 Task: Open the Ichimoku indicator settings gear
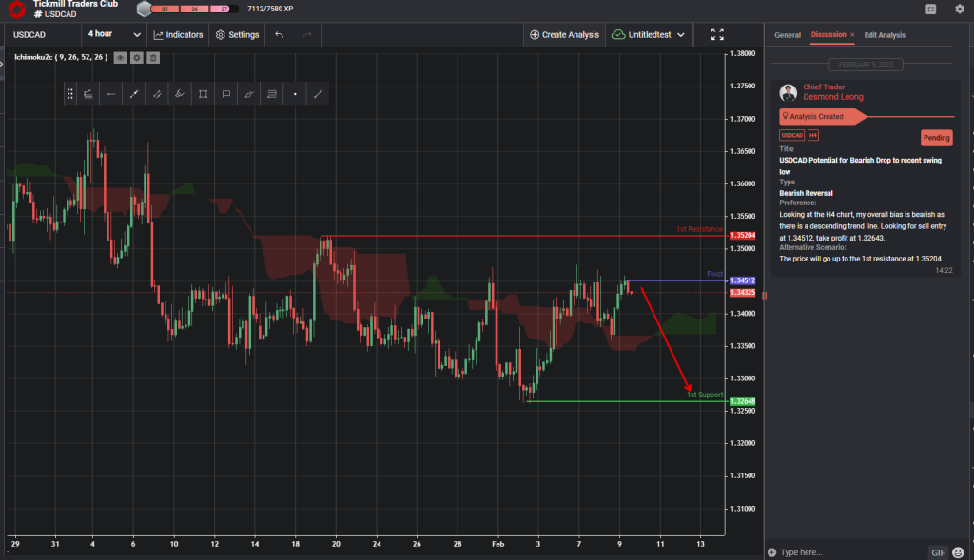(x=136, y=57)
